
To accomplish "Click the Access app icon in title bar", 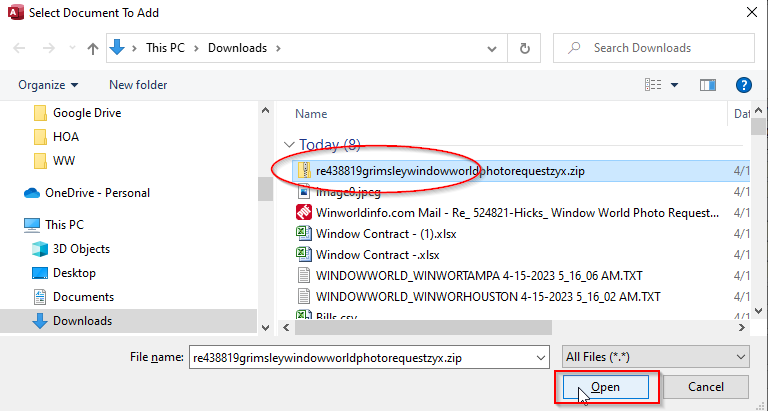I will (16, 13).
